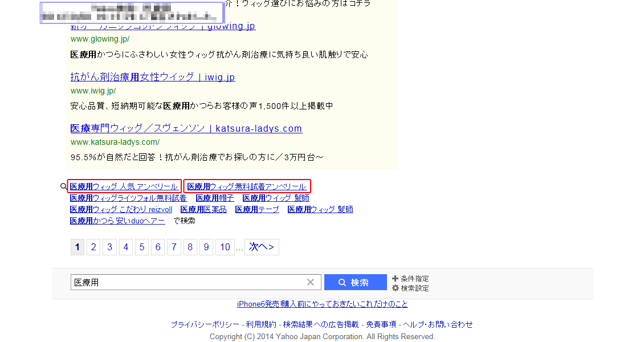
Task: Open related search 医療用ウィッグ無料試着アンベリール
Action: click(246, 186)
